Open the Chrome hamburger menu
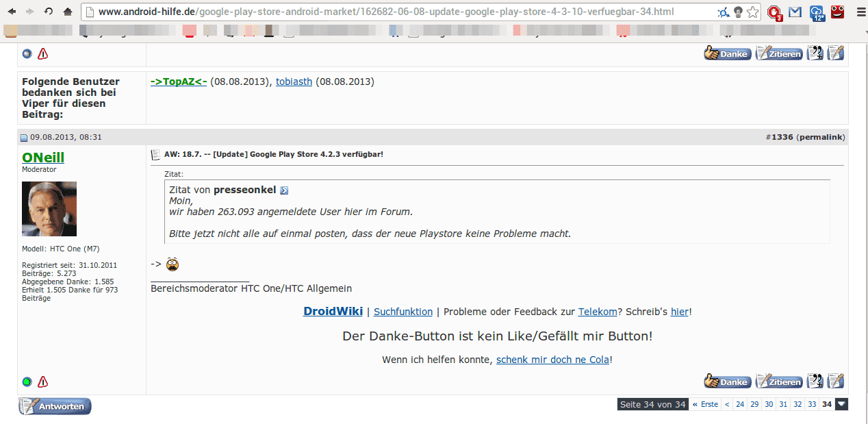Image resolution: width=868 pixels, height=424 pixels. 860,12
